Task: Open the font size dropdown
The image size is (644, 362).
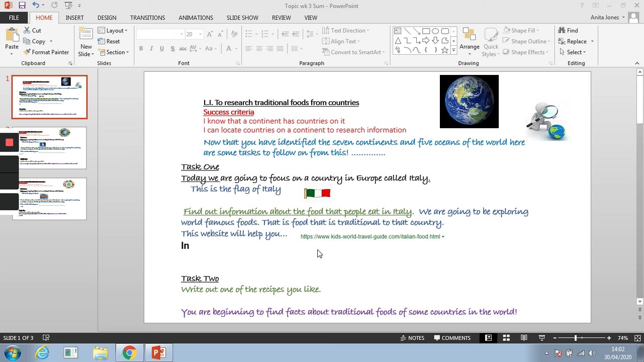Action: (201, 34)
